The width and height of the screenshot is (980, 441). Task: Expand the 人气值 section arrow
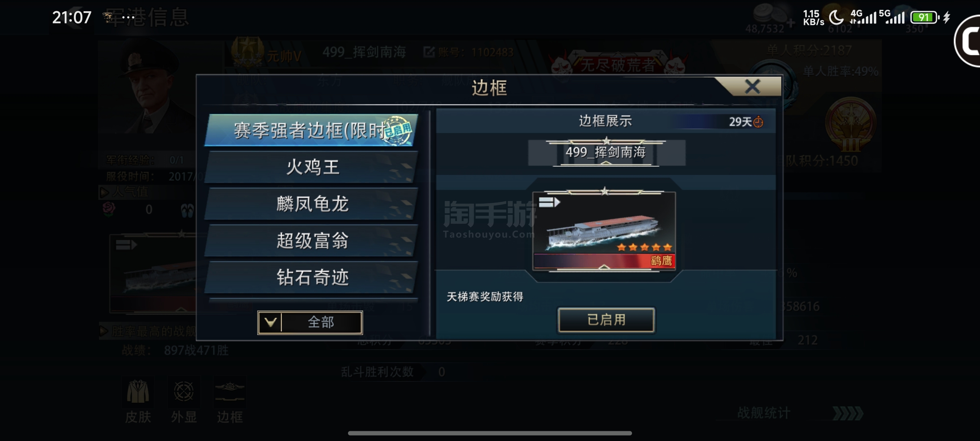click(x=103, y=192)
